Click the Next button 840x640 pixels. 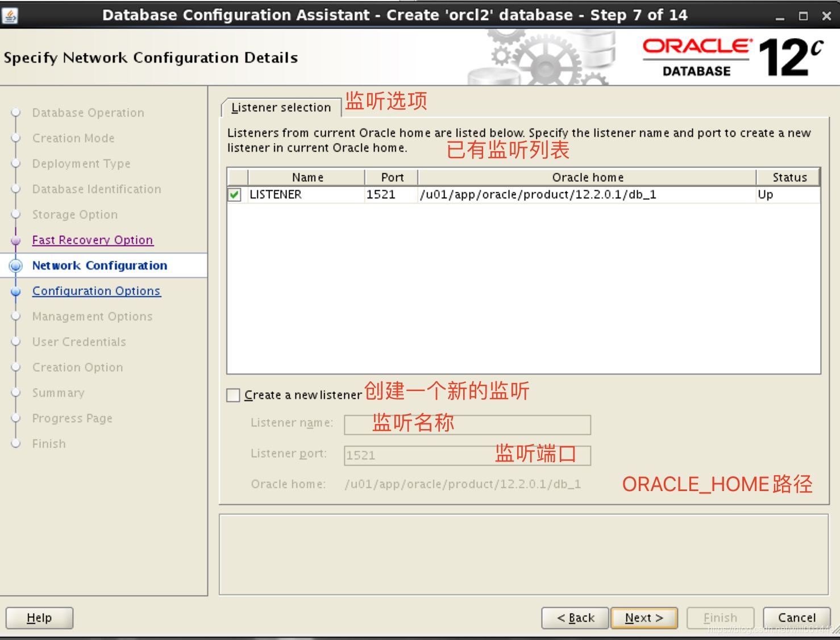[644, 618]
